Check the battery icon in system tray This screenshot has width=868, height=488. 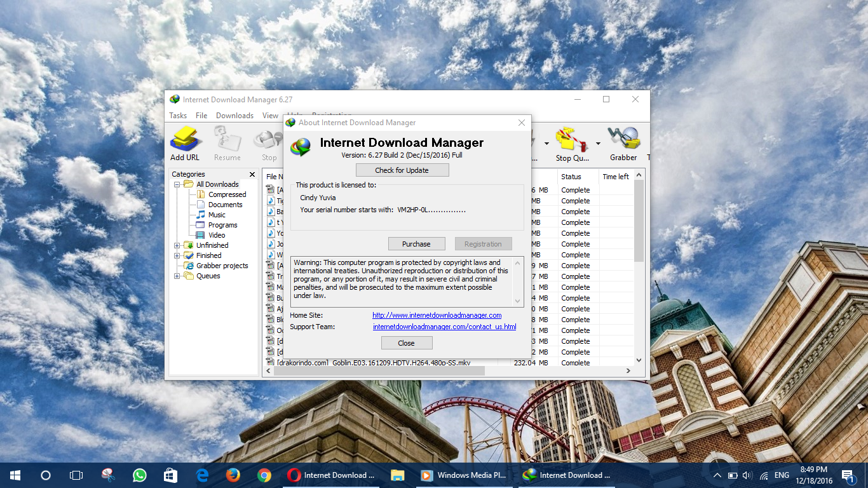pyautogui.click(x=732, y=475)
